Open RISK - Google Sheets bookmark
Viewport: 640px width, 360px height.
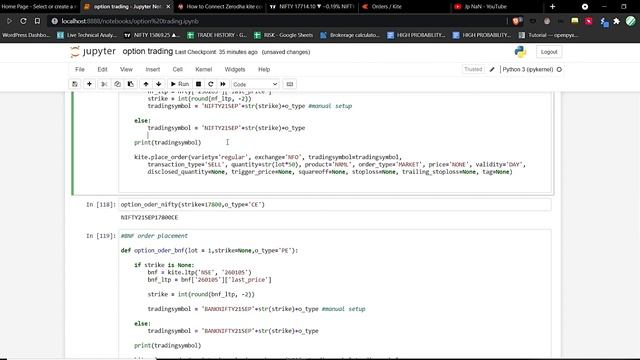click(283, 35)
